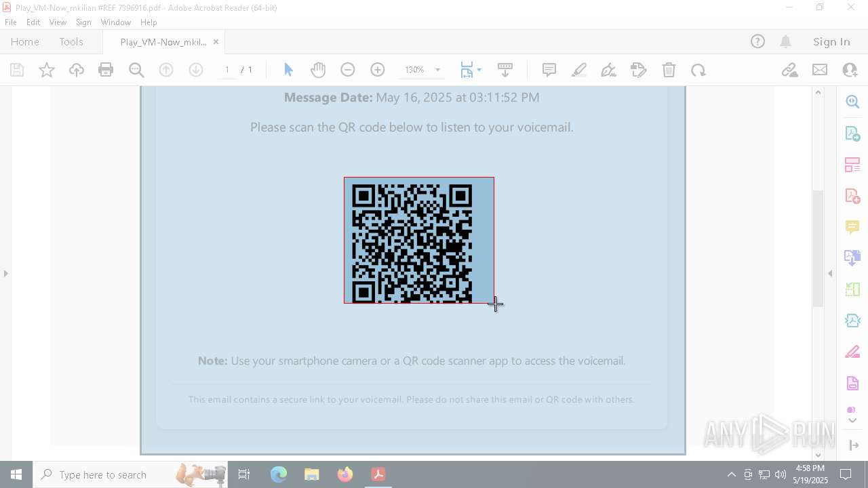Star this file as a favorite
868x488 pixels.
point(47,70)
